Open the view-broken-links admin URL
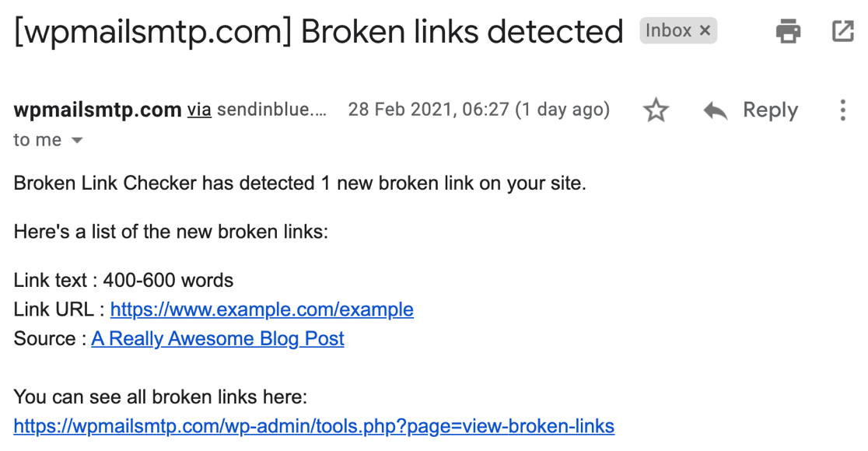868x451 pixels. click(313, 426)
